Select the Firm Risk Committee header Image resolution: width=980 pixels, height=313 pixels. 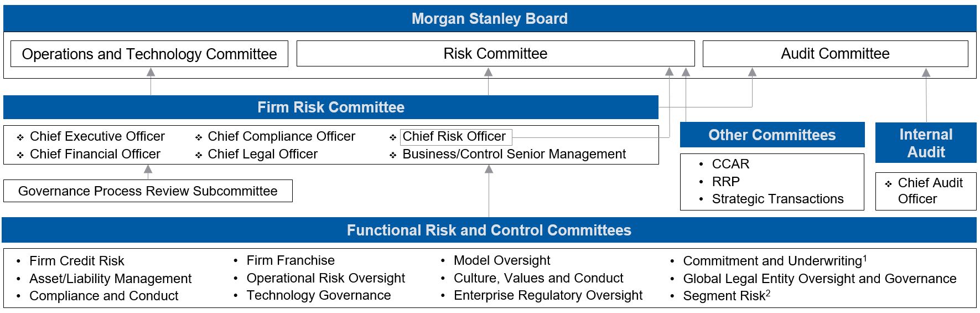click(x=330, y=107)
